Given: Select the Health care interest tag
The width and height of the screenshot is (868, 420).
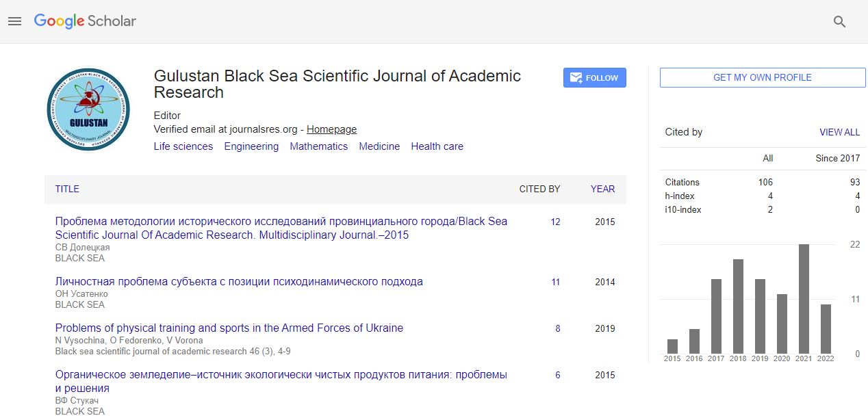Looking at the screenshot, I should (x=437, y=146).
